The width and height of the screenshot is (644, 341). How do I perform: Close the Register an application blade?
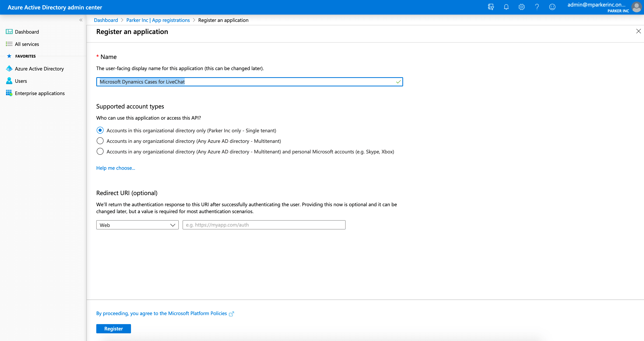click(638, 31)
